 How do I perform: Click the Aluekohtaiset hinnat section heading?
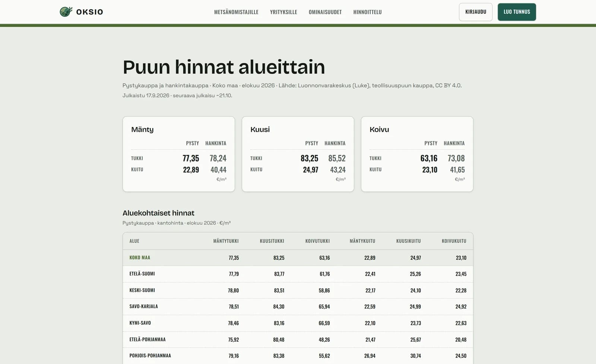[158, 213]
